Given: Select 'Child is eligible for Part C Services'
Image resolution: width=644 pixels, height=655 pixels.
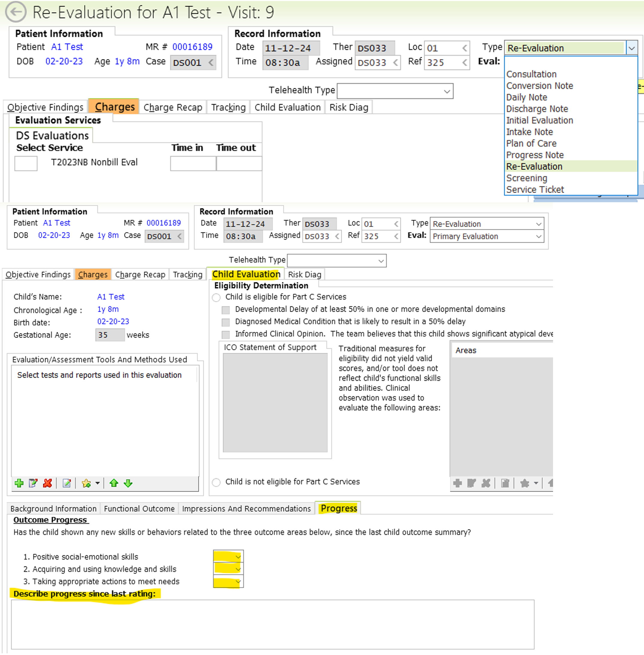Looking at the screenshot, I should pyautogui.click(x=216, y=297).
